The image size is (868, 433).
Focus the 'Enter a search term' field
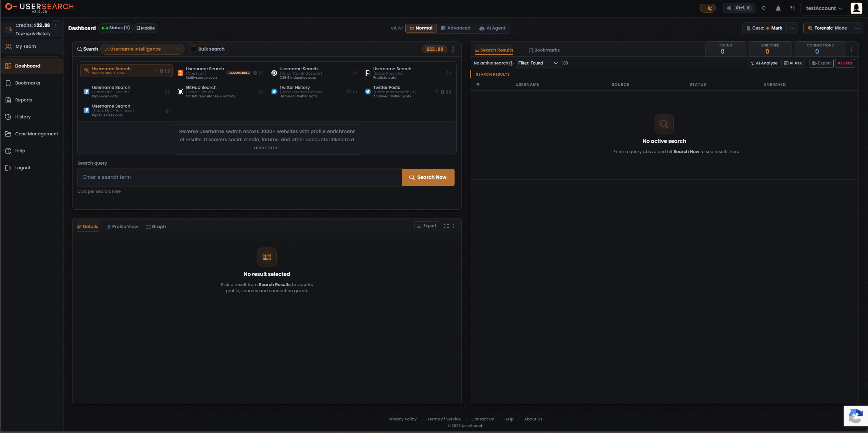coord(240,177)
